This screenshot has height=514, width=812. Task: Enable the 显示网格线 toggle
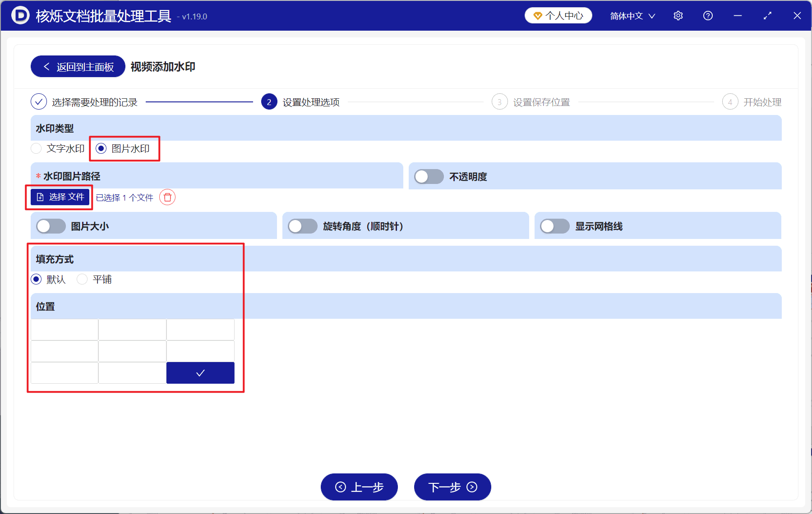coord(555,226)
